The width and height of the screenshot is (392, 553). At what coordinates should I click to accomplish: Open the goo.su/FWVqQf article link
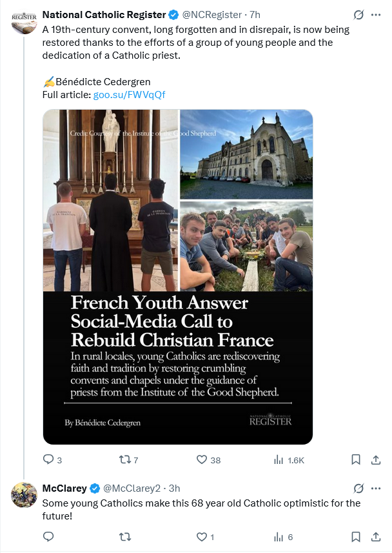[129, 94]
